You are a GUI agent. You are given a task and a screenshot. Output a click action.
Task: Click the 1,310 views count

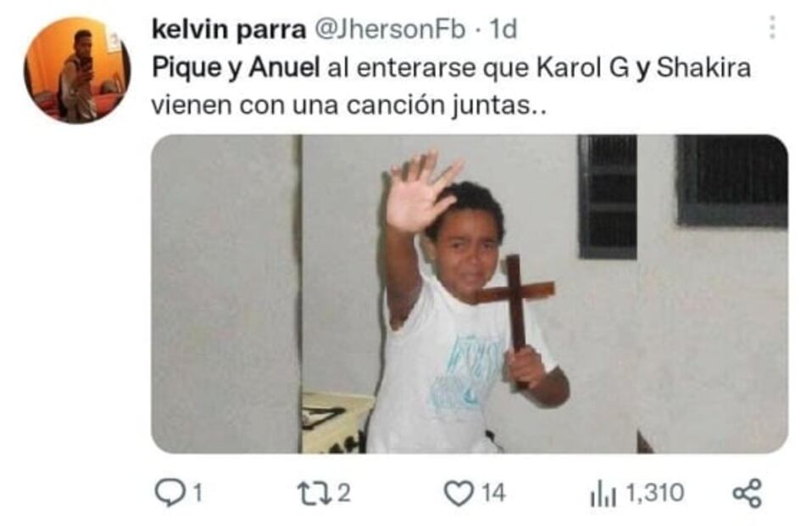click(655, 493)
